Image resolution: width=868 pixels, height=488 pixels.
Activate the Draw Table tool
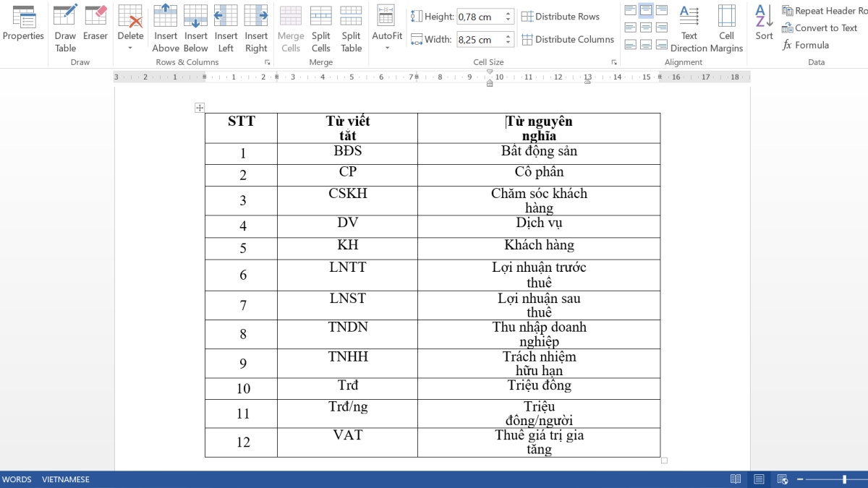tap(65, 22)
